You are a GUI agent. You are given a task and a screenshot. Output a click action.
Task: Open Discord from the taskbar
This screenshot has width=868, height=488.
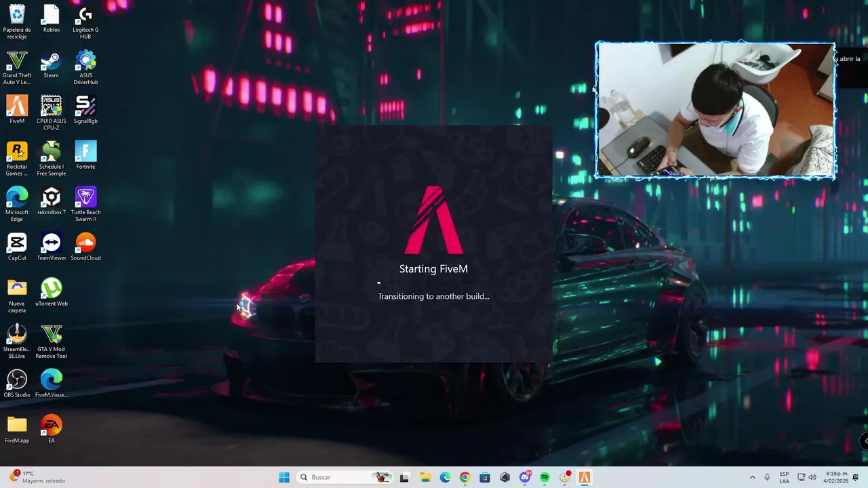pyautogui.click(x=525, y=477)
